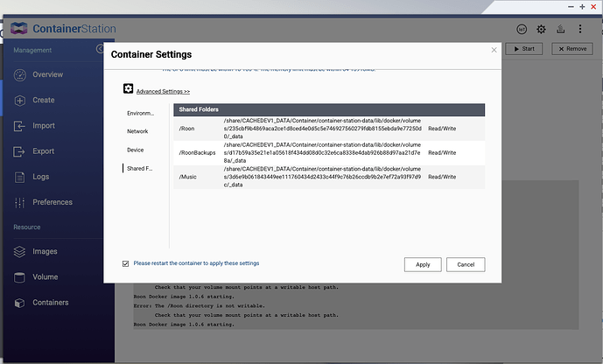Click the window minimize button
Viewport: 603px width, 364px height.
point(571,7)
